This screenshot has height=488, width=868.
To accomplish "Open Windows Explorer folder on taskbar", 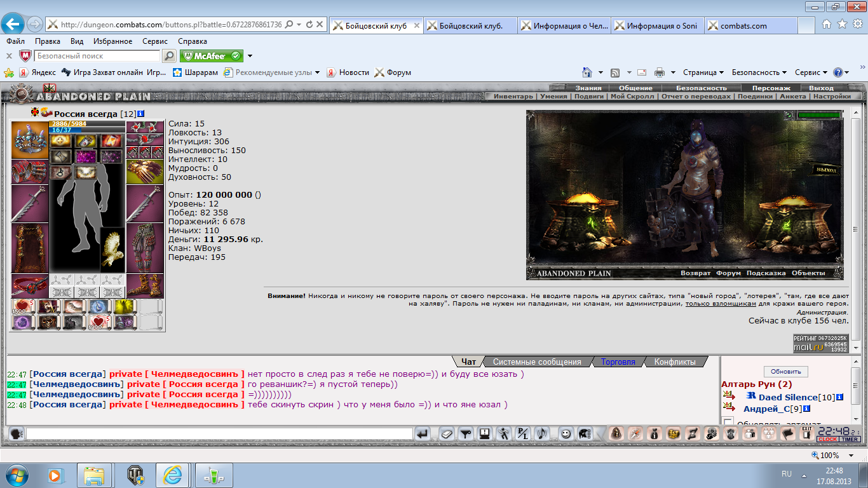I will [95, 475].
